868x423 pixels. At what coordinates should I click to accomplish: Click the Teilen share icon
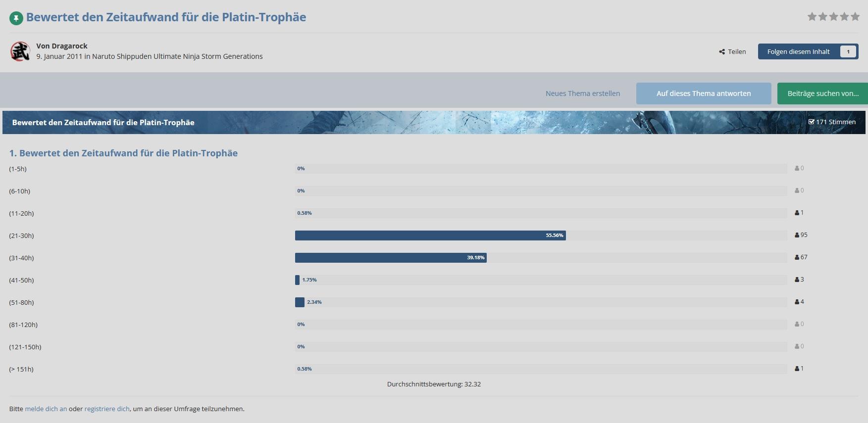click(x=722, y=52)
